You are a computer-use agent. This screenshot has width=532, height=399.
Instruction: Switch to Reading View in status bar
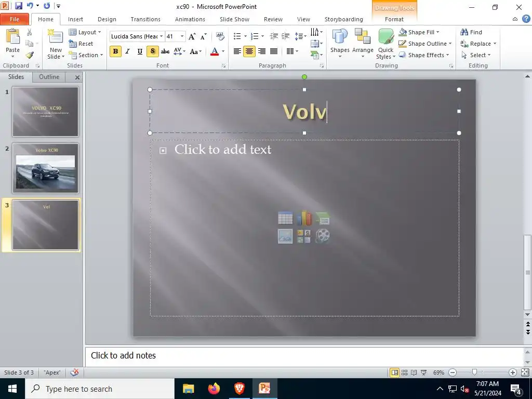pyautogui.click(x=414, y=373)
